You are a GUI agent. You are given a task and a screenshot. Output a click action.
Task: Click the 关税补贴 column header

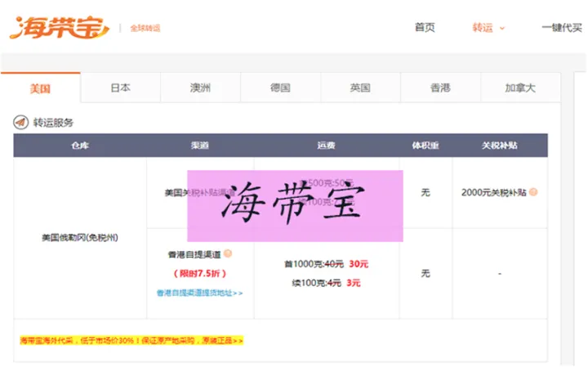pos(500,146)
